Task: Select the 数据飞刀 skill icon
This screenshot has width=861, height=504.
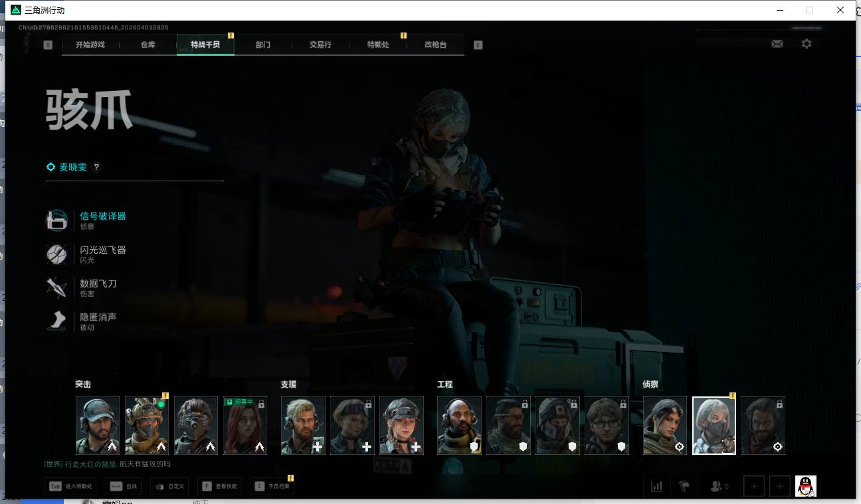Action: click(x=56, y=288)
